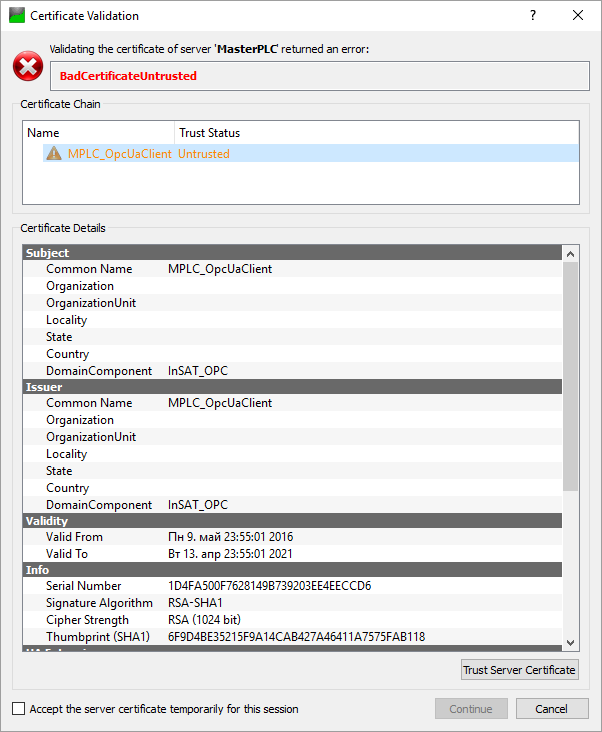This screenshot has height=732, width=602.
Task: Click the scroll up arrow in Certificate Details
Action: [x=570, y=254]
